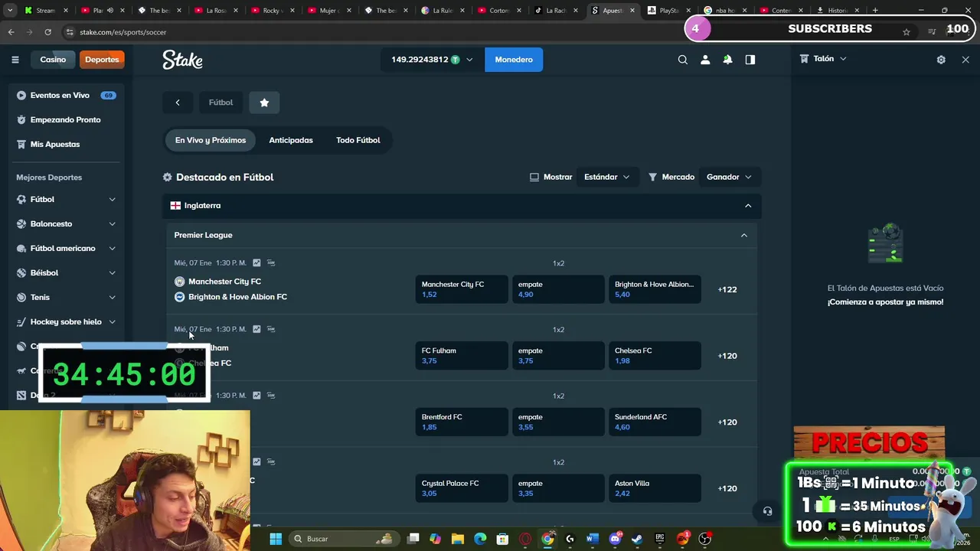This screenshot has width=980, height=551.
Task: Open stream icon for Manchester City match
Action: (271, 262)
